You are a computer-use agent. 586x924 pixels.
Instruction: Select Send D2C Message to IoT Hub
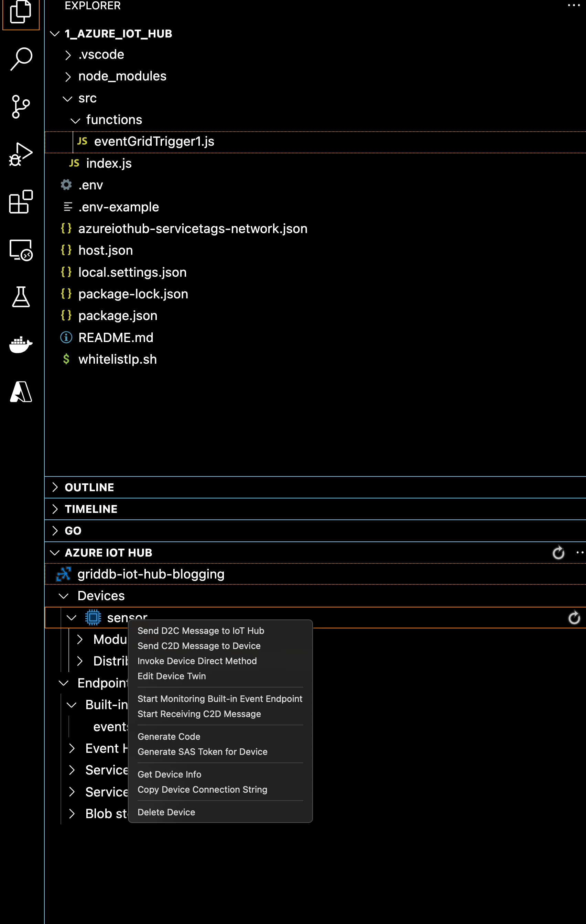(x=201, y=631)
